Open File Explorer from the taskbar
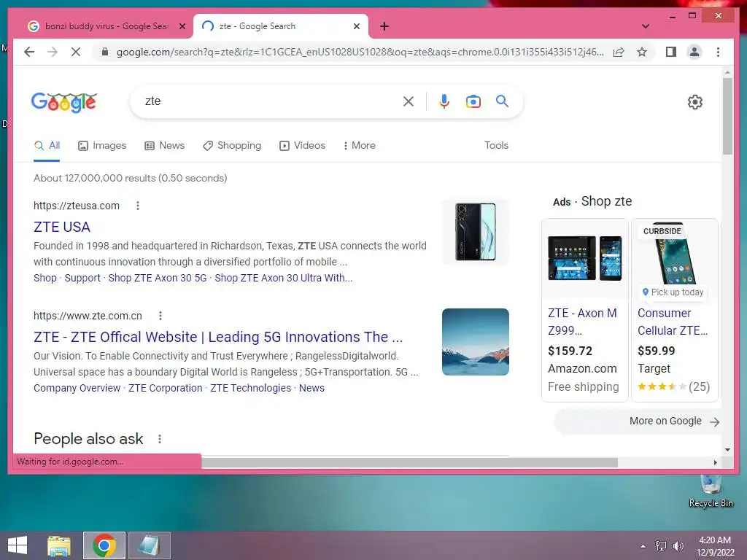Viewport: 747px width, 560px height. coord(59,545)
